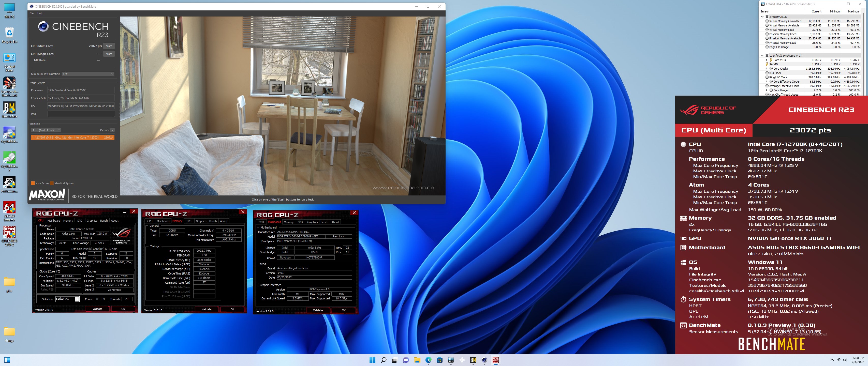Launch Microsoft Edge from the taskbar
The image size is (868, 366).
[428, 360]
